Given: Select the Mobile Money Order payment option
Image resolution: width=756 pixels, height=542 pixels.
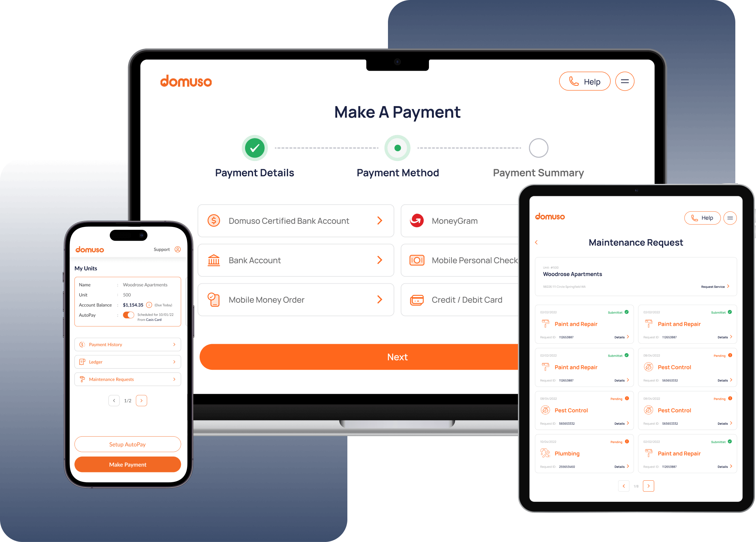Looking at the screenshot, I should pos(295,300).
